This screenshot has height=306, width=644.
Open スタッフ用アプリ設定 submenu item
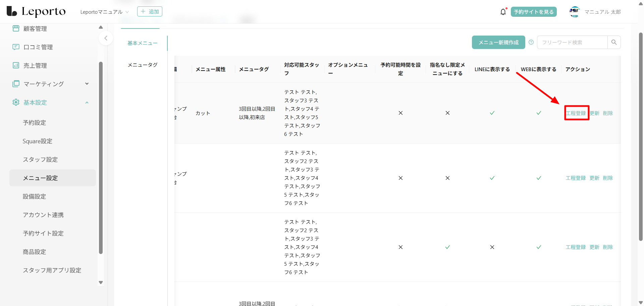pyautogui.click(x=53, y=270)
